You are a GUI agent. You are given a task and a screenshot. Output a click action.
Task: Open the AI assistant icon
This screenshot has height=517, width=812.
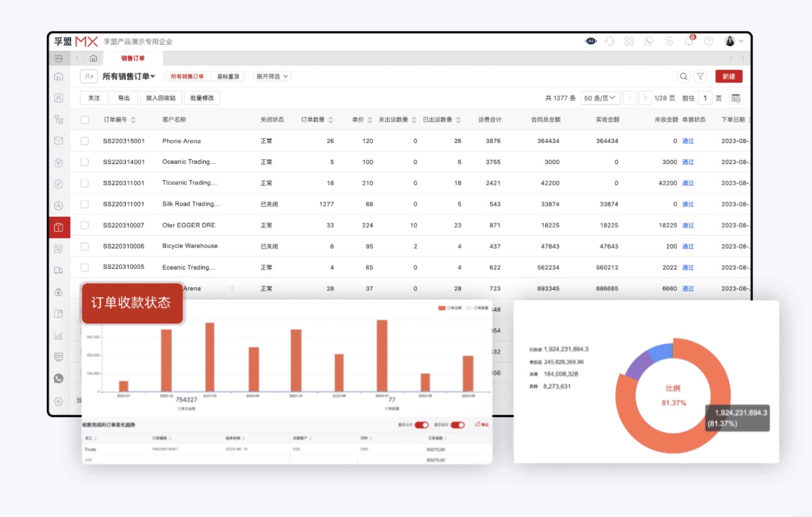pos(591,41)
